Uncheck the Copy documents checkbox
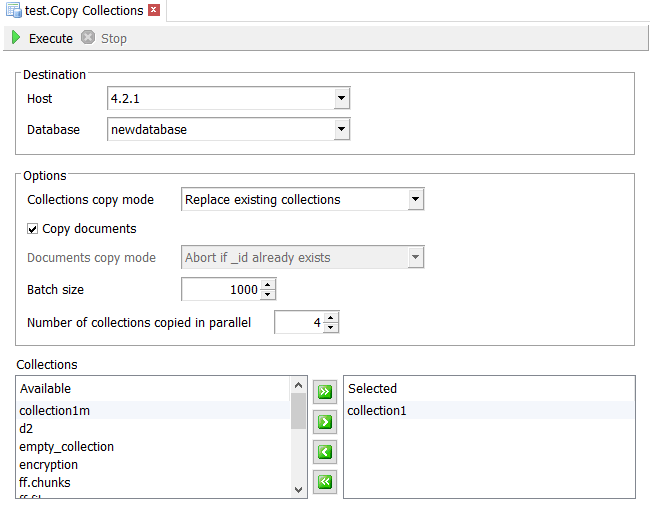650x510 pixels. coord(33,229)
